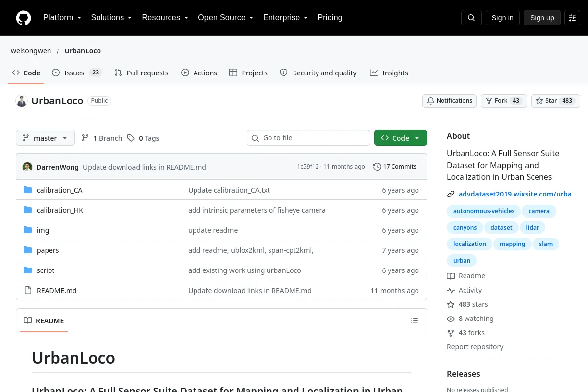Click the Notifications button
Viewport: 588px width, 392px height.
(x=450, y=101)
